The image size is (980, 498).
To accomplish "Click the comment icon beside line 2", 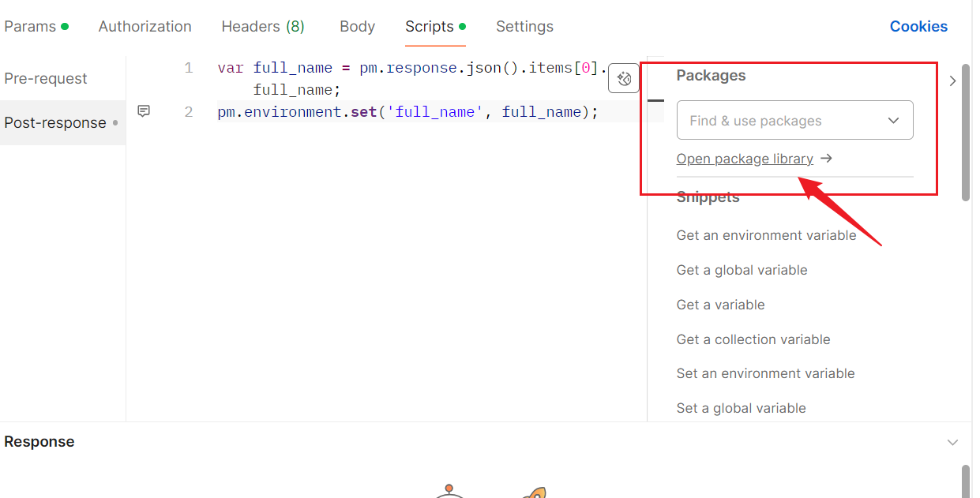I will (144, 111).
